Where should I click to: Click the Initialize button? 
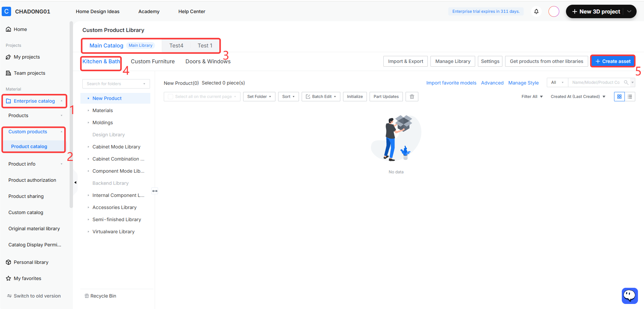coord(355,97)
